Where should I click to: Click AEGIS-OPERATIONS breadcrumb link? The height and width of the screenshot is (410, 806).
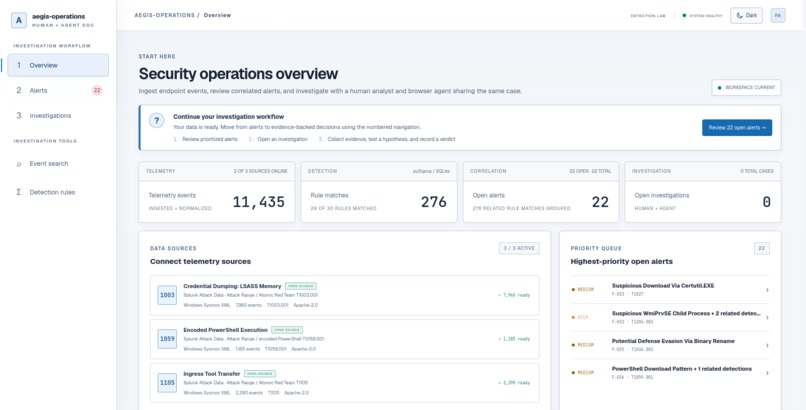(164, 15)
